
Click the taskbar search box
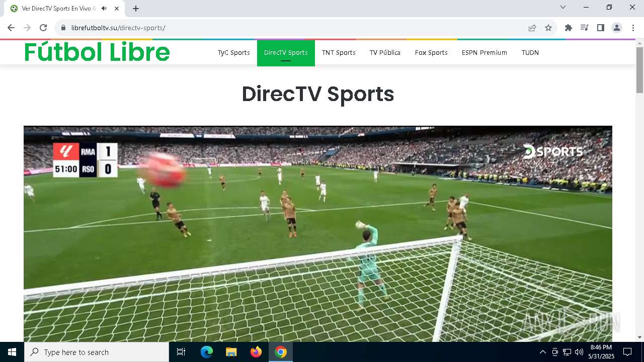point(97,352)
